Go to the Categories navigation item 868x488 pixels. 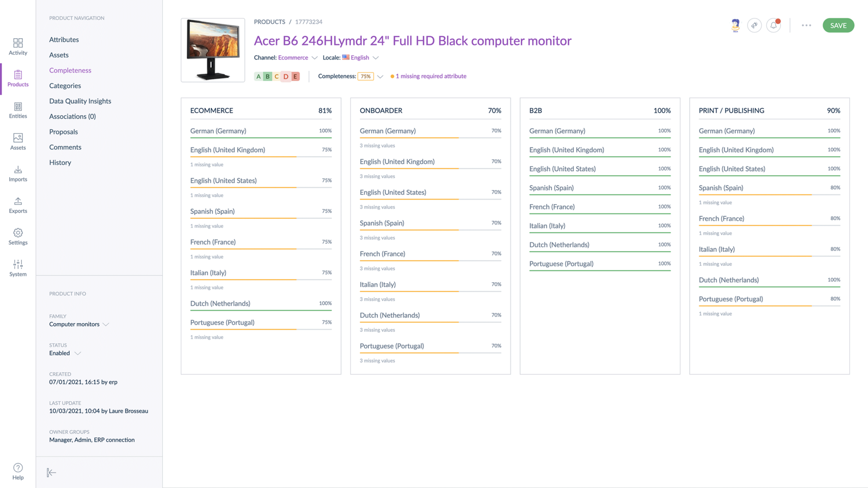tap(65, 85)
